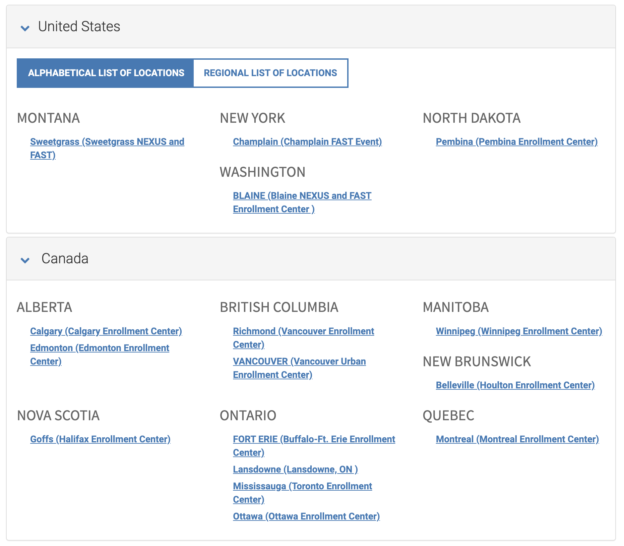Open Ottawa Enrollment Center link
This screenshot has width=624, height=546.
pos(306,516)
